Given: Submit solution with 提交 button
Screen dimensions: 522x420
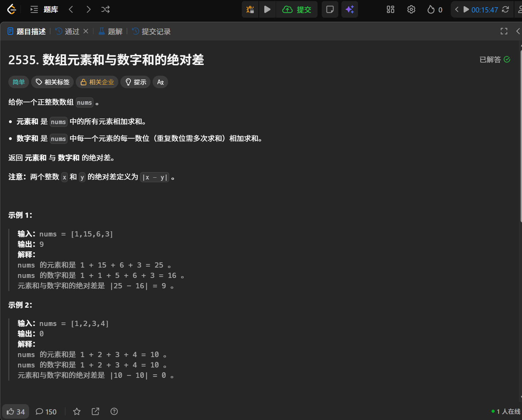Looking at the screenshot, I should pyautogui.click(x=297, y=9).
